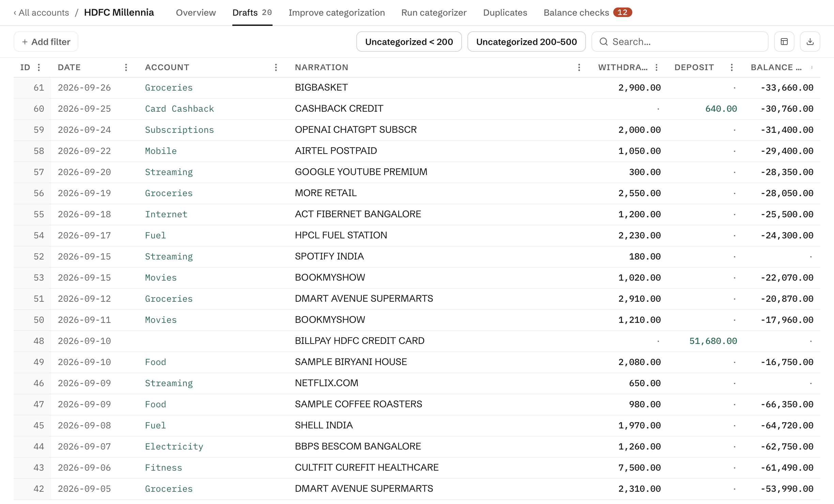Click the deposit amount 51,680.00
Viewport: 834px width, 504px height.
[713, 341]
